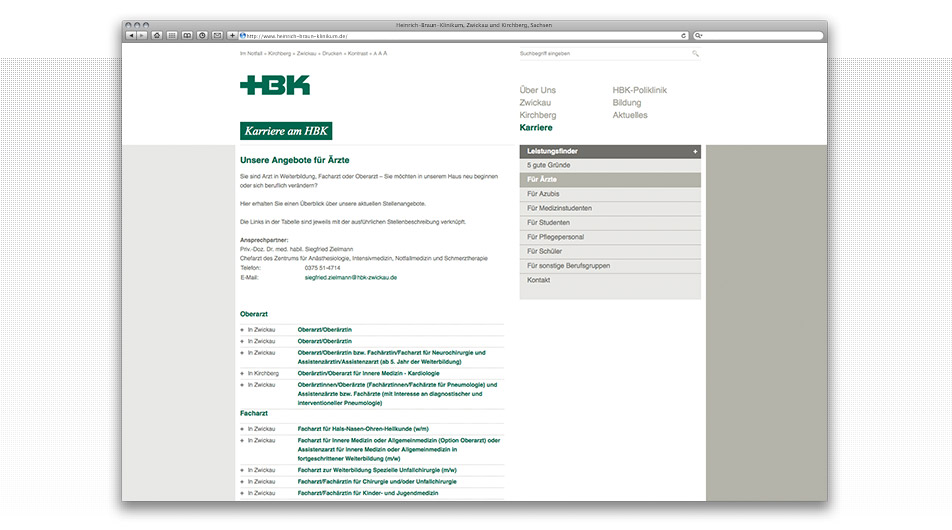952x530 pixels.
Task: Reload the page with the refresh icon
Action: coord(683,35)
